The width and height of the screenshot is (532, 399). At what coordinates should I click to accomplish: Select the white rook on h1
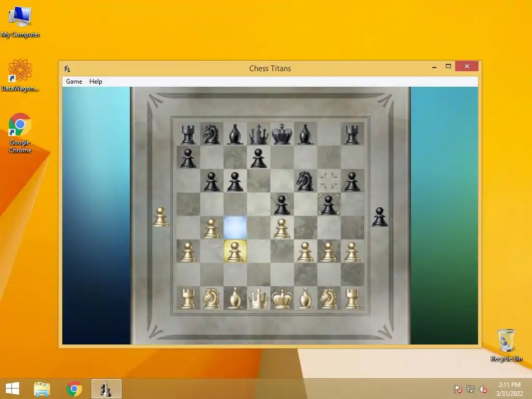click(352, 299)
